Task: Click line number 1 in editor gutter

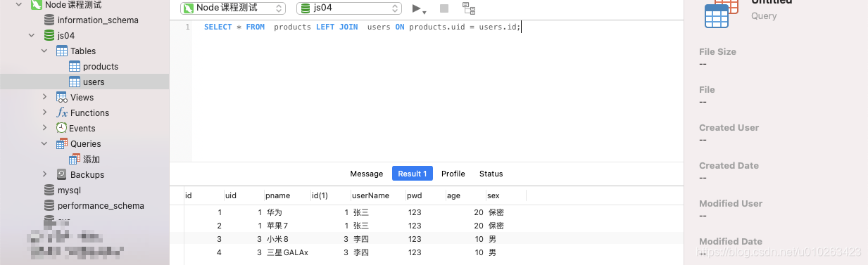Action: (188, 27)
